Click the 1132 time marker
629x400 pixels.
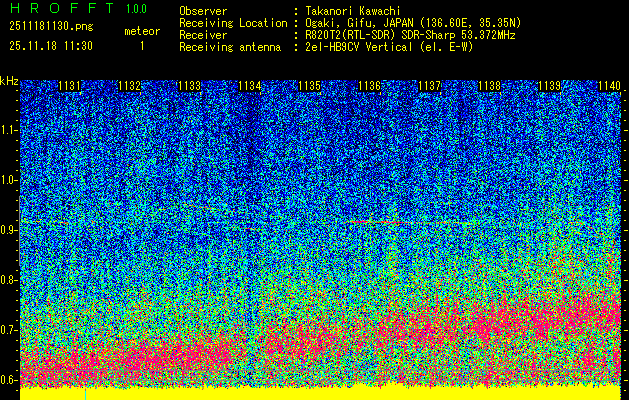point(130,86)
